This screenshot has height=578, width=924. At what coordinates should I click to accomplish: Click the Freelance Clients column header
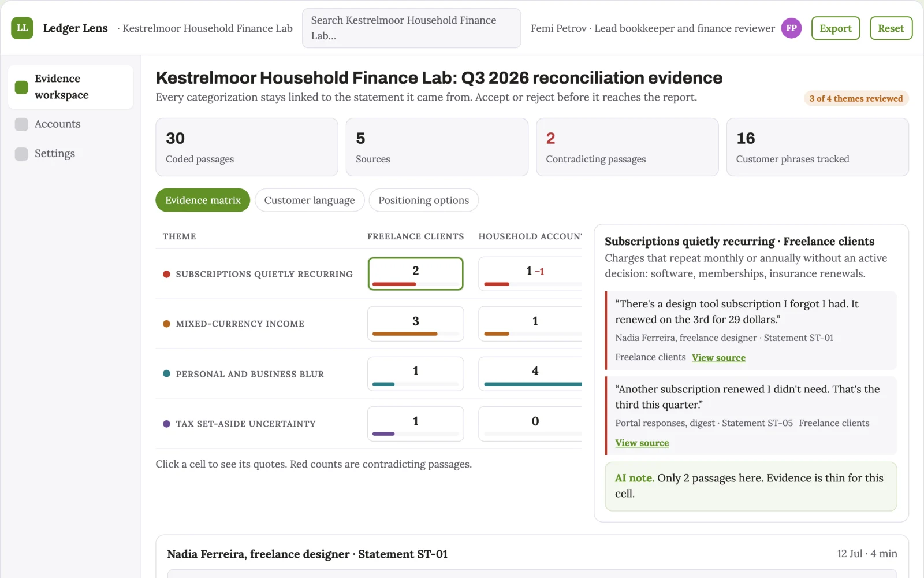415,236
